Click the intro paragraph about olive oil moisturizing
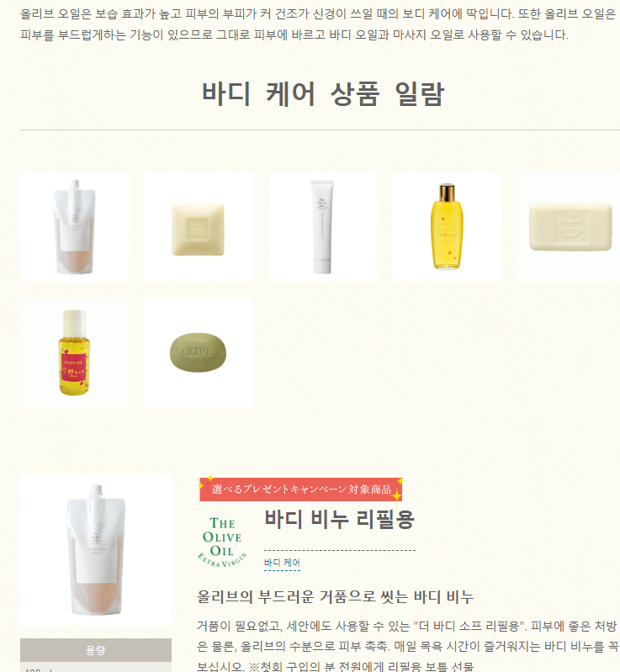620x672 pixels. coord(318,24)
